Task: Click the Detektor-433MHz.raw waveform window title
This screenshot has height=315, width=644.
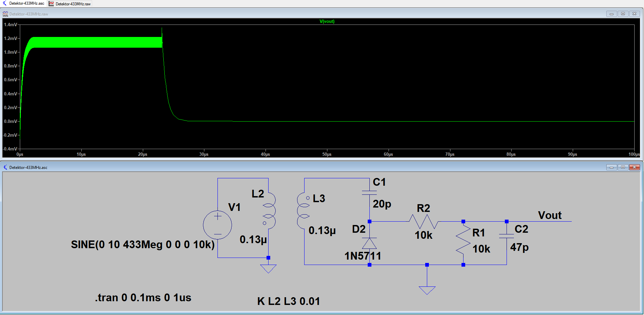Action: (x=29, y=14)
